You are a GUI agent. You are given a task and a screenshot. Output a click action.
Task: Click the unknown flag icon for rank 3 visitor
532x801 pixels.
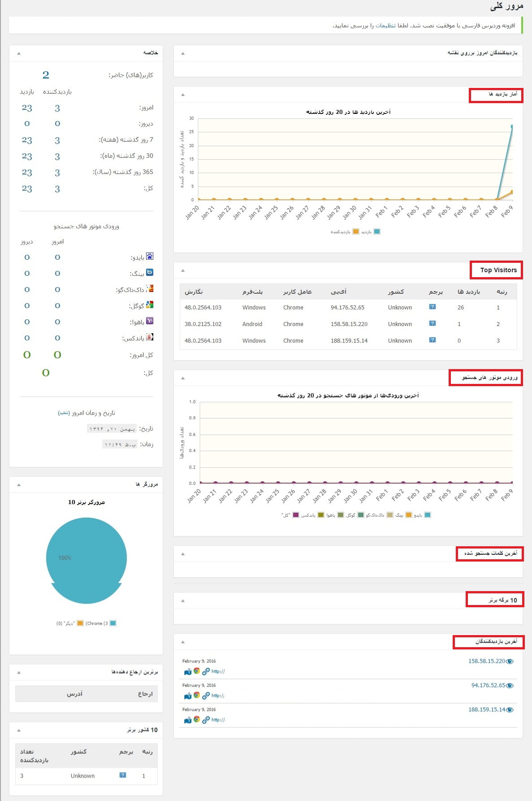tap(433, 340)
